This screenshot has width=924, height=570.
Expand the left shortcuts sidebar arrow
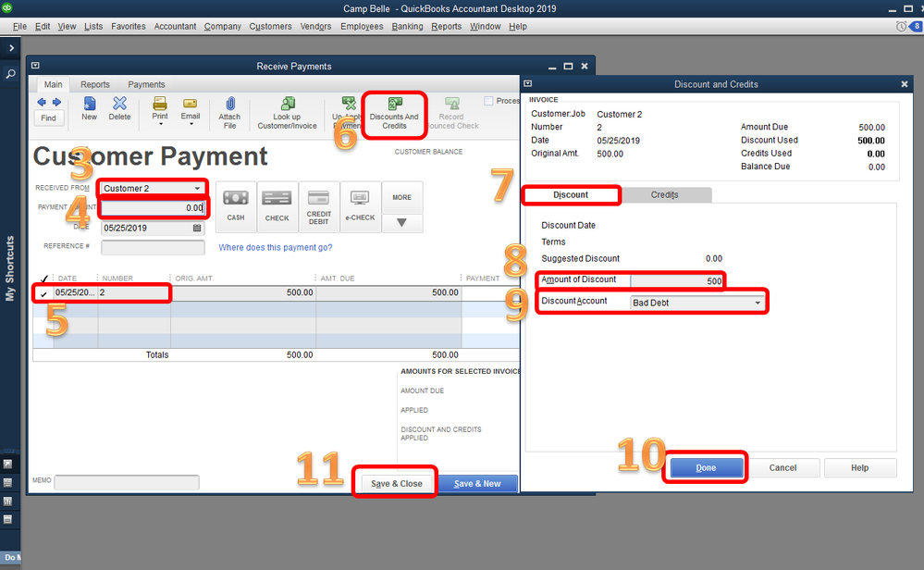11,48
